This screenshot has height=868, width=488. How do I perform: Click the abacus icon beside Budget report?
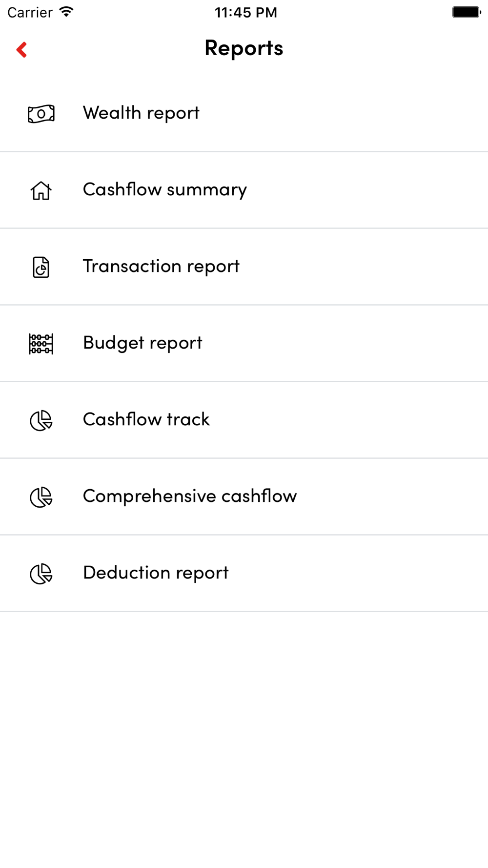41,344
